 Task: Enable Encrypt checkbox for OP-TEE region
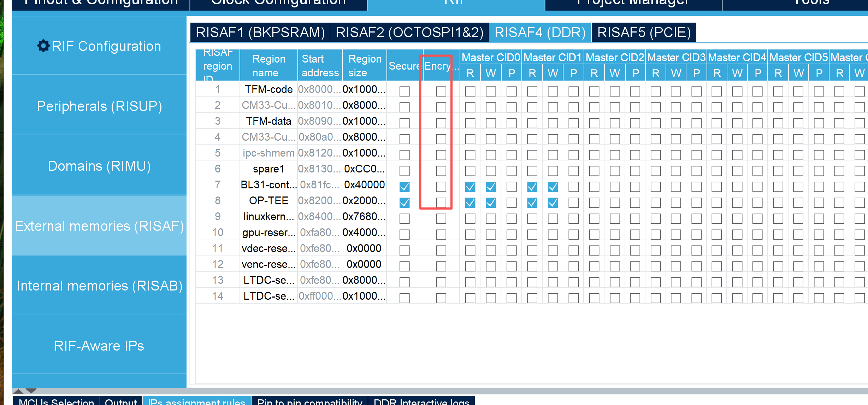(x=441, y=202)
